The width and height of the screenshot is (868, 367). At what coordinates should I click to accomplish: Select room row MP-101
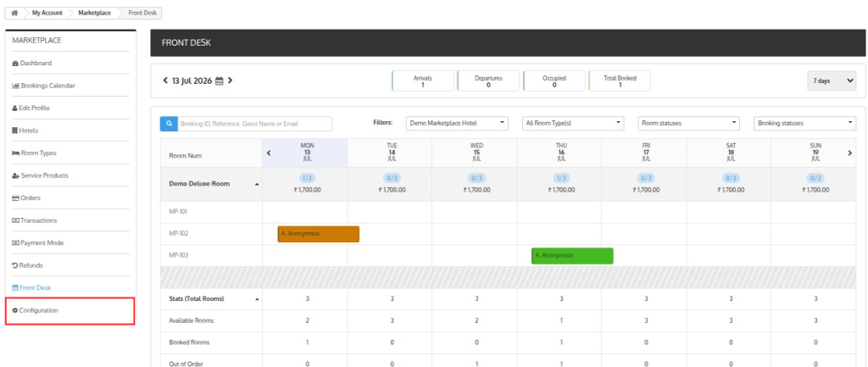coord(178,211)
